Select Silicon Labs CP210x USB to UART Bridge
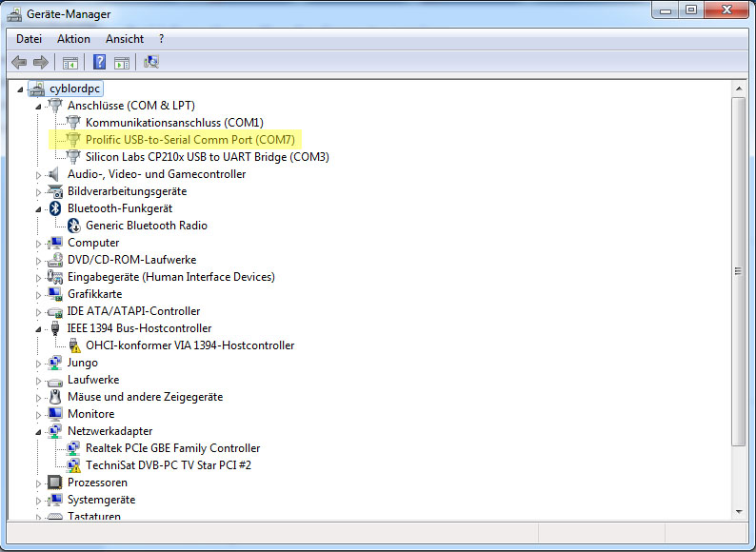 point(208,157)
